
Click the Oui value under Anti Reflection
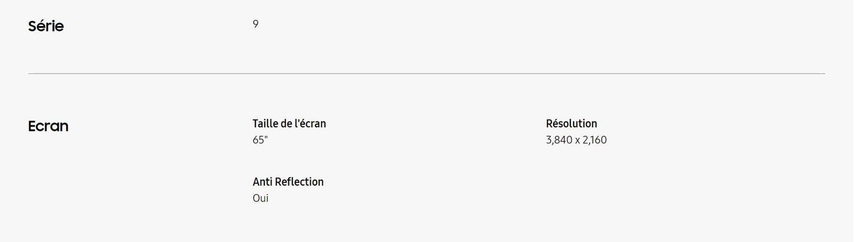click(x=261, y=198)
